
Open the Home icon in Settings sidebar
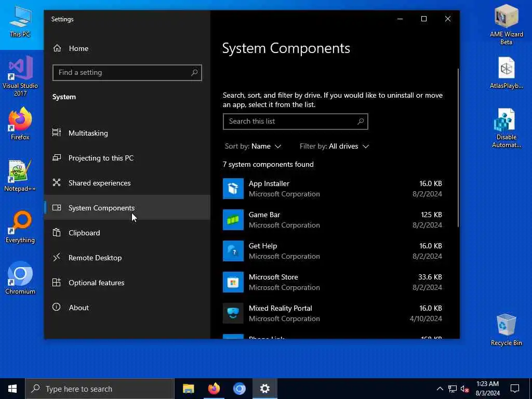[57, 48]
